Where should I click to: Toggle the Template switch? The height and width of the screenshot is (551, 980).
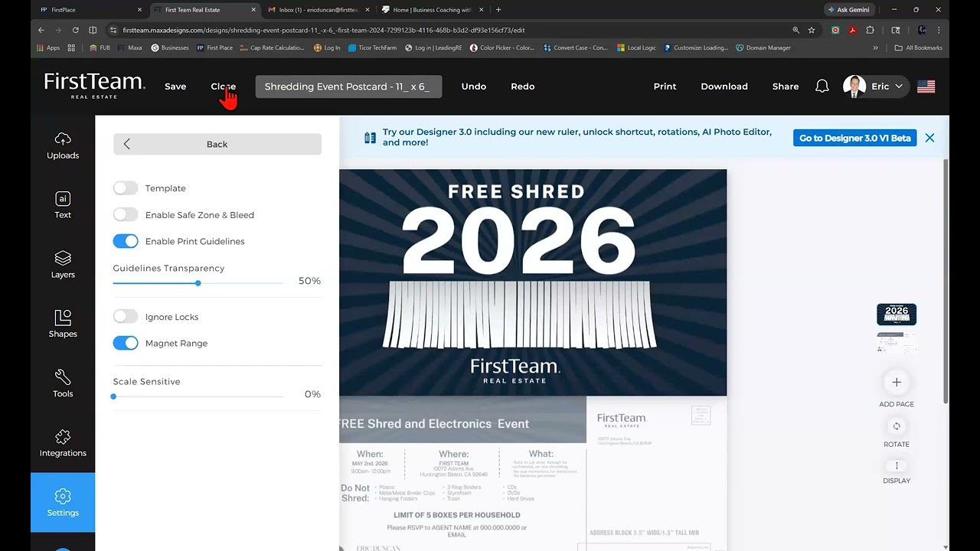[x=126, y=188]
